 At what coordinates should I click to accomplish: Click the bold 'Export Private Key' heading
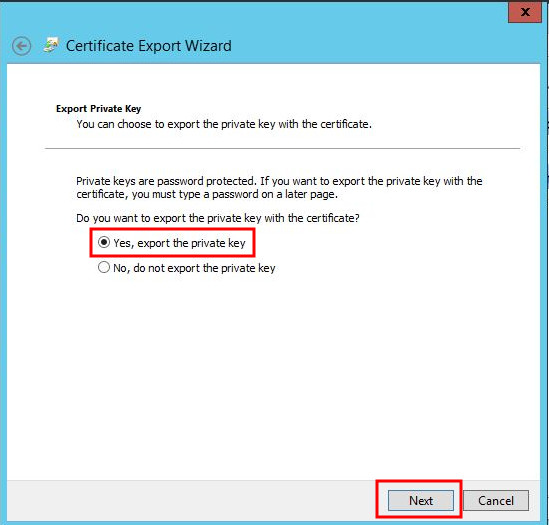(98, 109)
